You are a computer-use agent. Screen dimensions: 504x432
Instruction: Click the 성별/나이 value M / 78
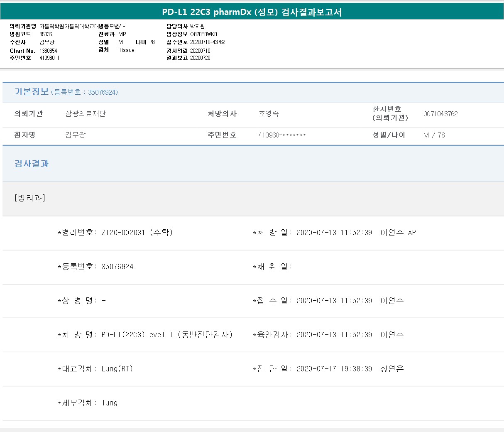(x=434, y=135)
